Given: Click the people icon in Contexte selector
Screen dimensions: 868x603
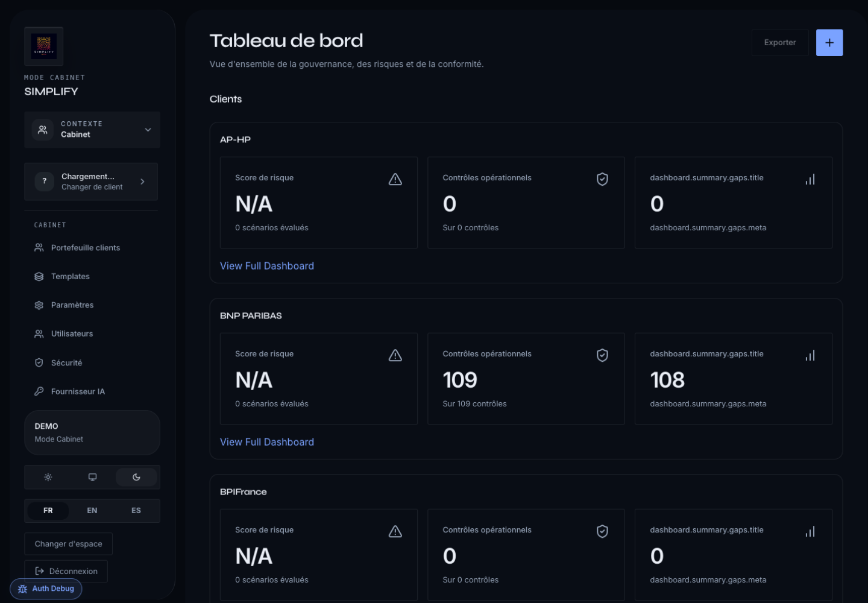Looking at the screenshot, I should (x=43, y=130).
